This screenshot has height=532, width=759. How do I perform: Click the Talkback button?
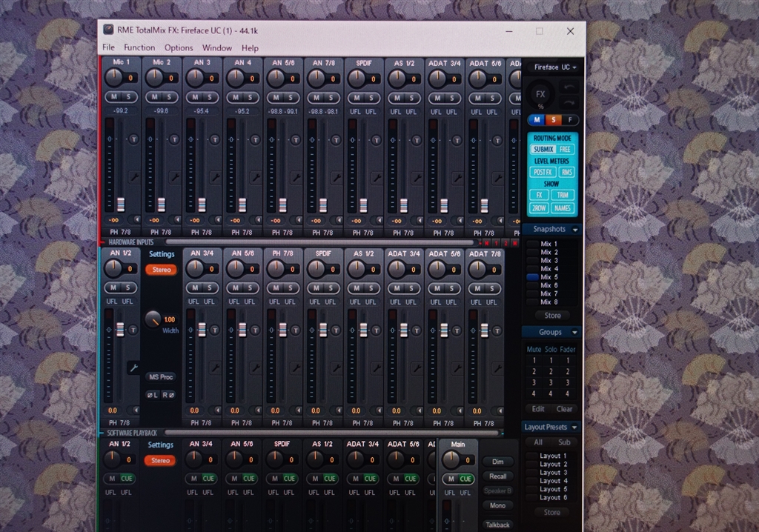[x=497, y=525]
